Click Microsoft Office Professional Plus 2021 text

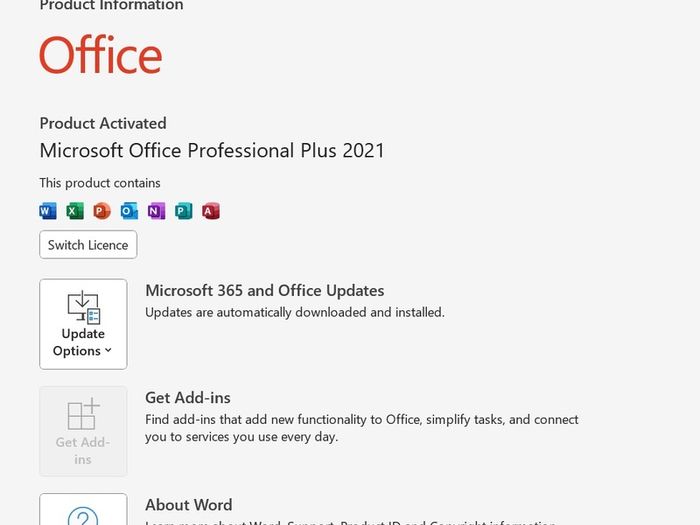coord(212,150)
